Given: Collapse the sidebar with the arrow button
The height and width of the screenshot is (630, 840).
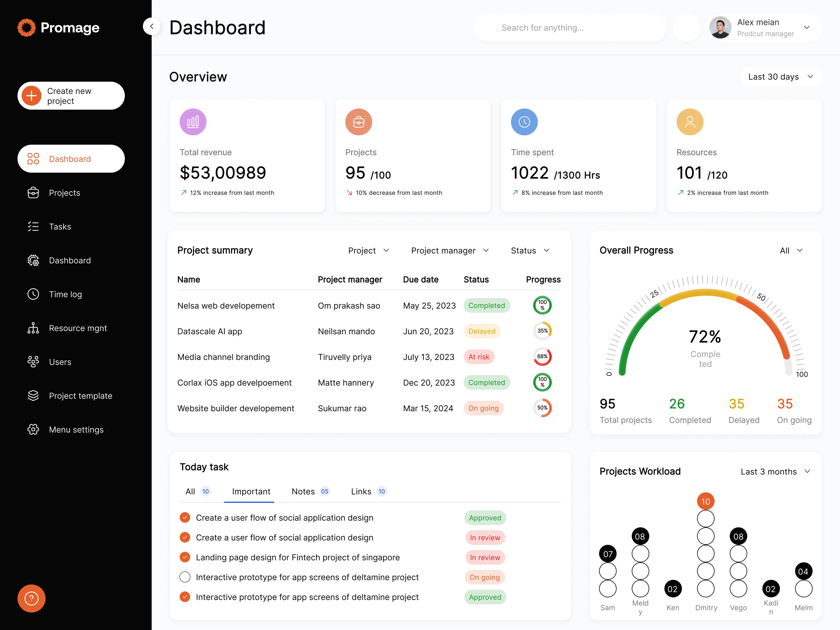Looking at the screenshot, I should point(151,26).
